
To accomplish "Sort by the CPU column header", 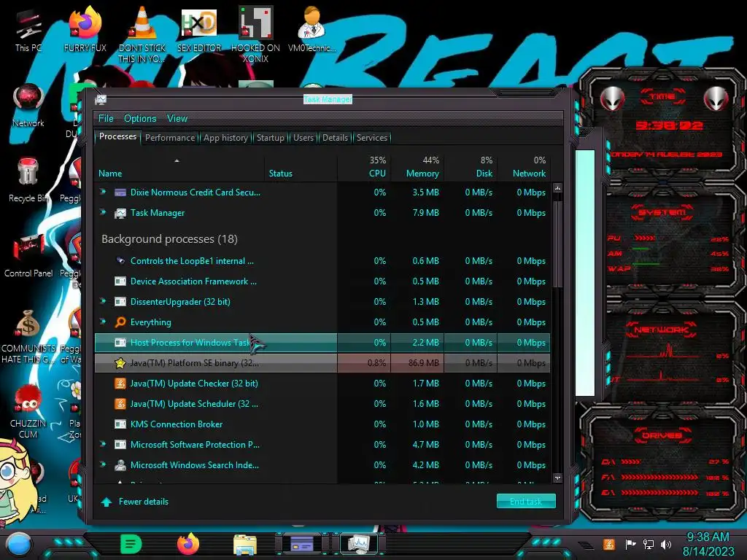I will 365,168.
